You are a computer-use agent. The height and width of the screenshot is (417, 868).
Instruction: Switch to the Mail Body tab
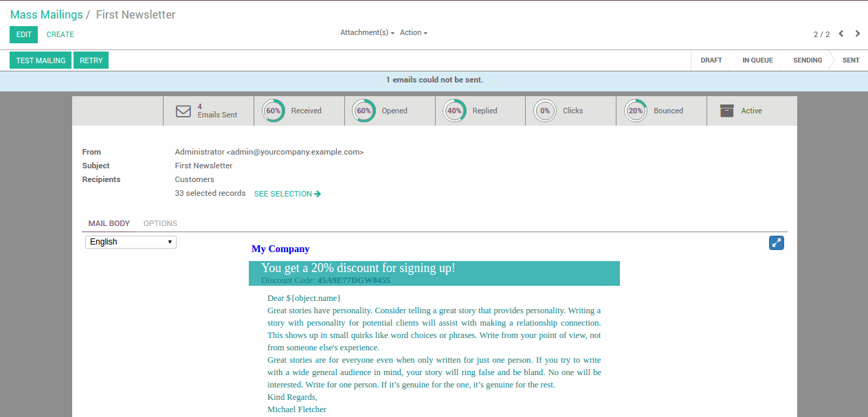pyautogui.click(x=109, y=223)
